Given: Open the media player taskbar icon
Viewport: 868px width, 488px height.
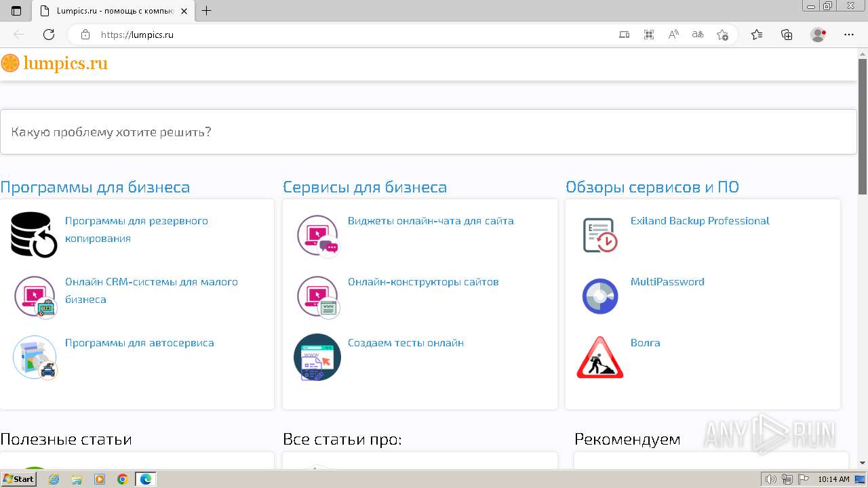Looking at the screenshot, I should [x=100, y=479].
